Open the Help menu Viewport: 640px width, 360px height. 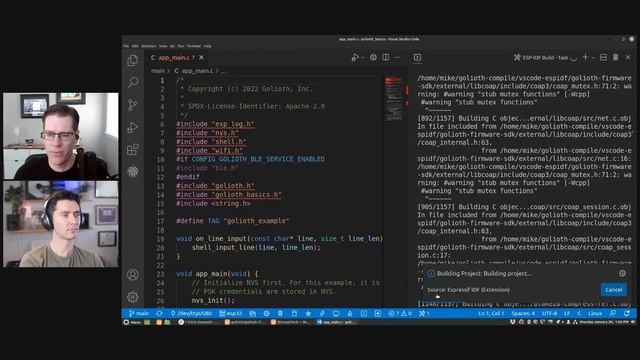(207, 46)
